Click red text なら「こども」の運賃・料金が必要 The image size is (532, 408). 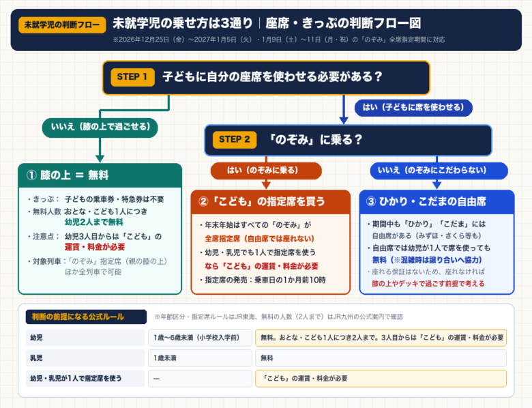pos(262,267)
